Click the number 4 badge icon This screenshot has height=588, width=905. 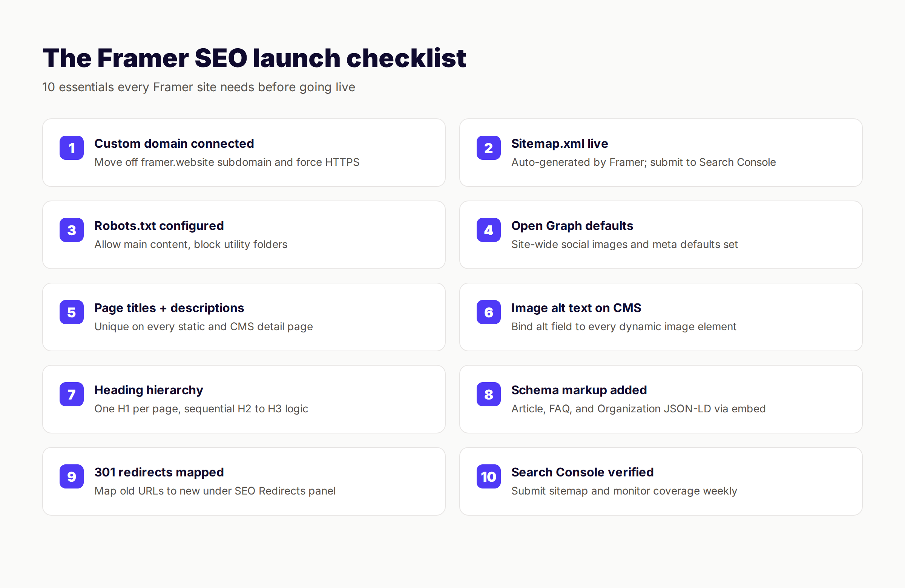tap(489, 230)
